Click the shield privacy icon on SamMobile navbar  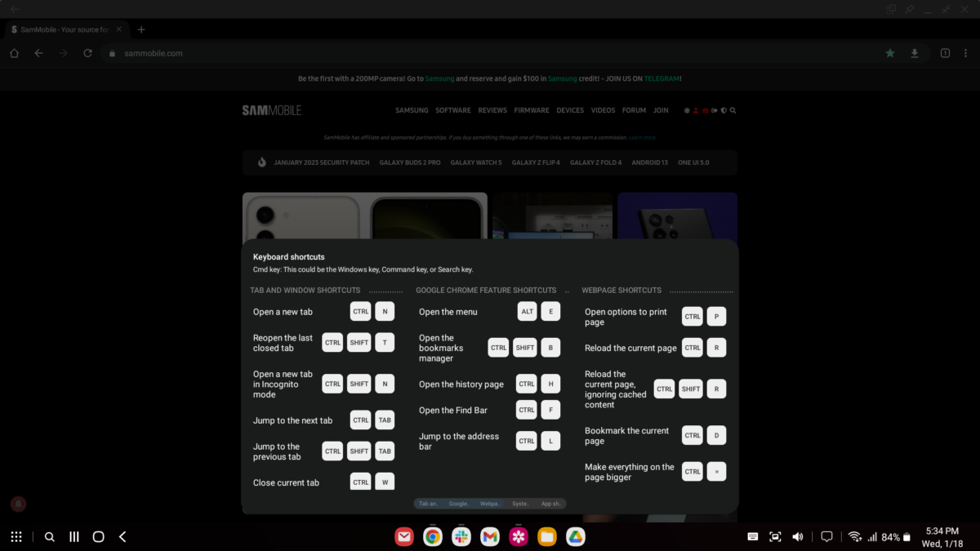pos(724,110)
